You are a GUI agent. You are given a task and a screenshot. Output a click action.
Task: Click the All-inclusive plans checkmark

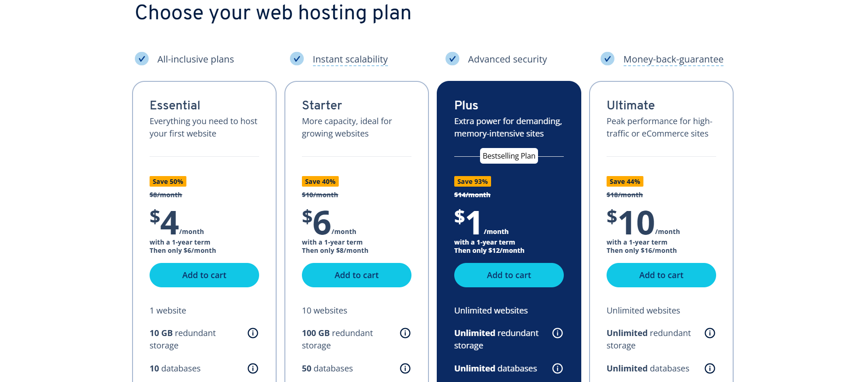(142, 59)
